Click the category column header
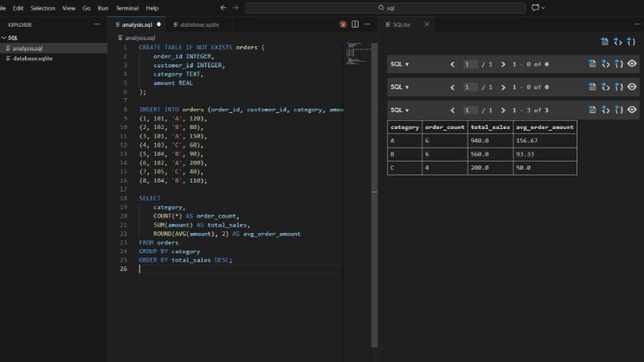The height and width of the screenshot is (362, 644). (x=404, y=127)
